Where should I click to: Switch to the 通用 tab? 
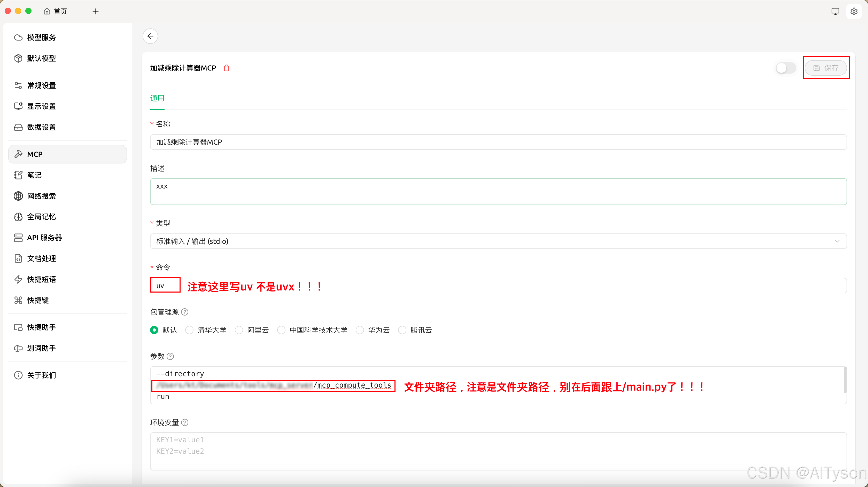(x=157, y=98)
